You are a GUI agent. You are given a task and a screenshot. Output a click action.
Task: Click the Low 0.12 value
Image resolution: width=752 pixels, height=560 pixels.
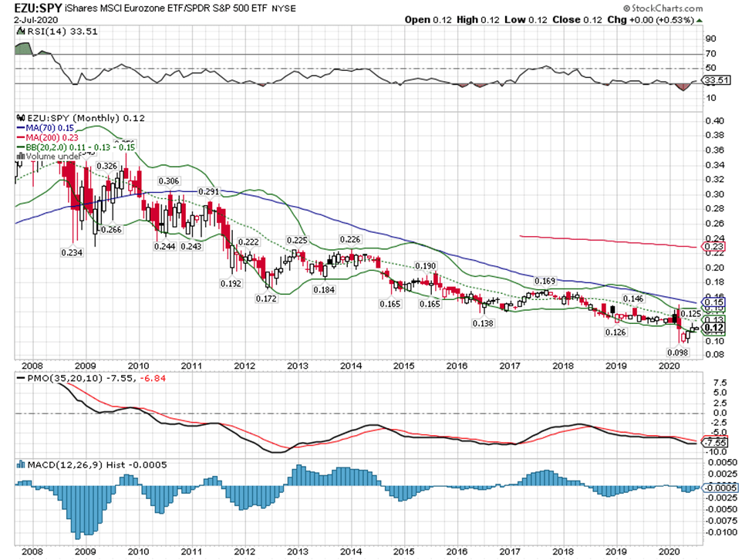point(526,19)
